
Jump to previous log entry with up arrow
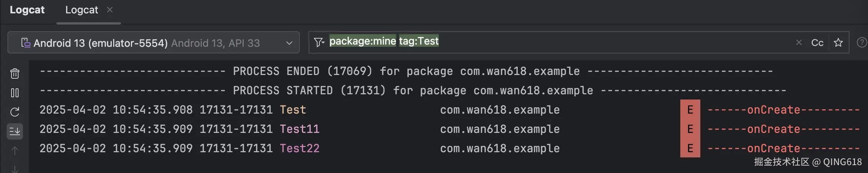click(x=15, y=151)
